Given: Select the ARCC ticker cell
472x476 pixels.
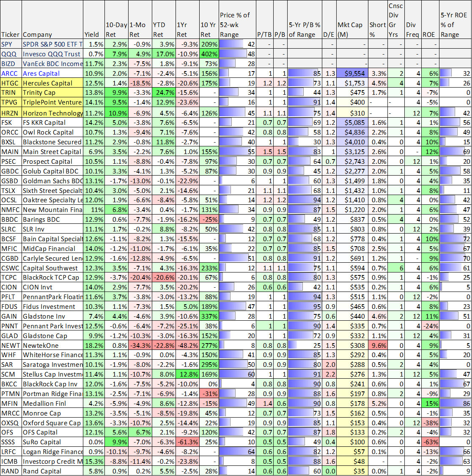Looking at the screenshot, I should [x=11, y=74].
